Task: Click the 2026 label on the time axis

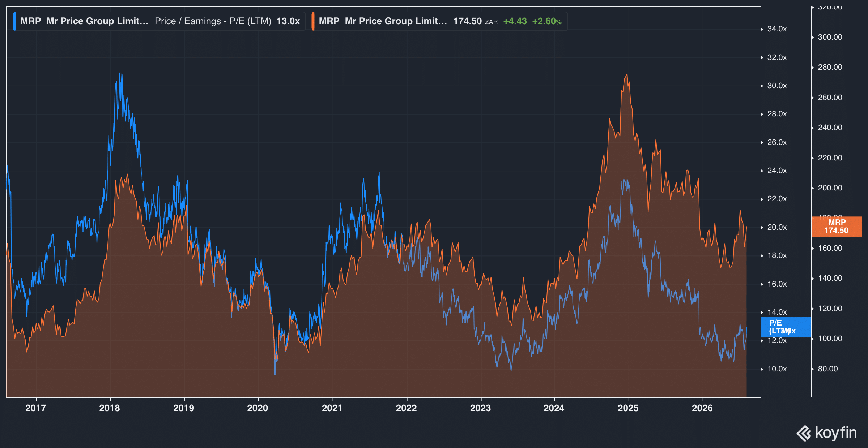Action: point(702,408)
